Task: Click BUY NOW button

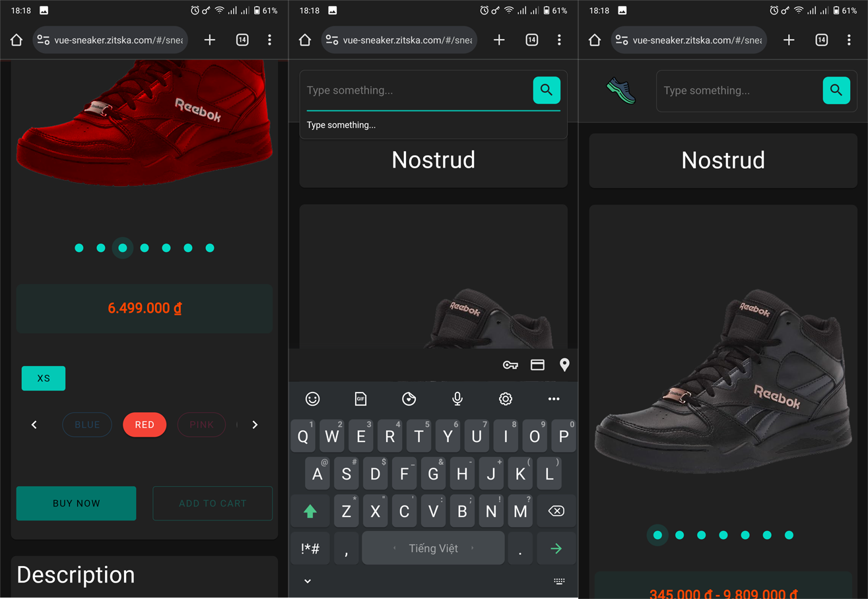Action: tap(77, 503)
